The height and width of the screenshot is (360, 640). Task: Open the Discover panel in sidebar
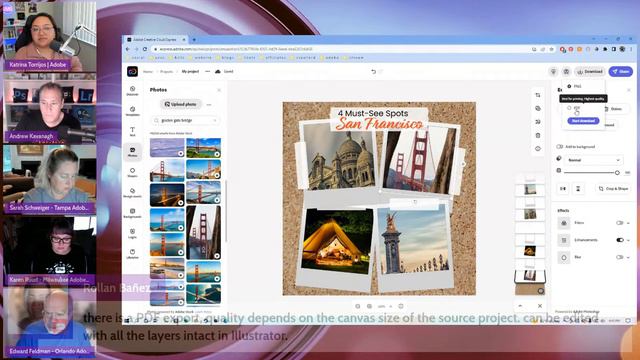[x=132, y=91]
